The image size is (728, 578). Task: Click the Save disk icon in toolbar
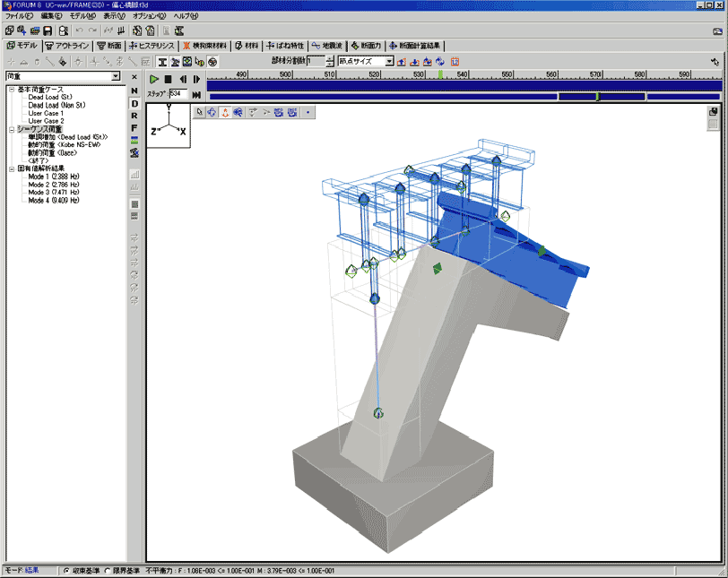(48, 30)
